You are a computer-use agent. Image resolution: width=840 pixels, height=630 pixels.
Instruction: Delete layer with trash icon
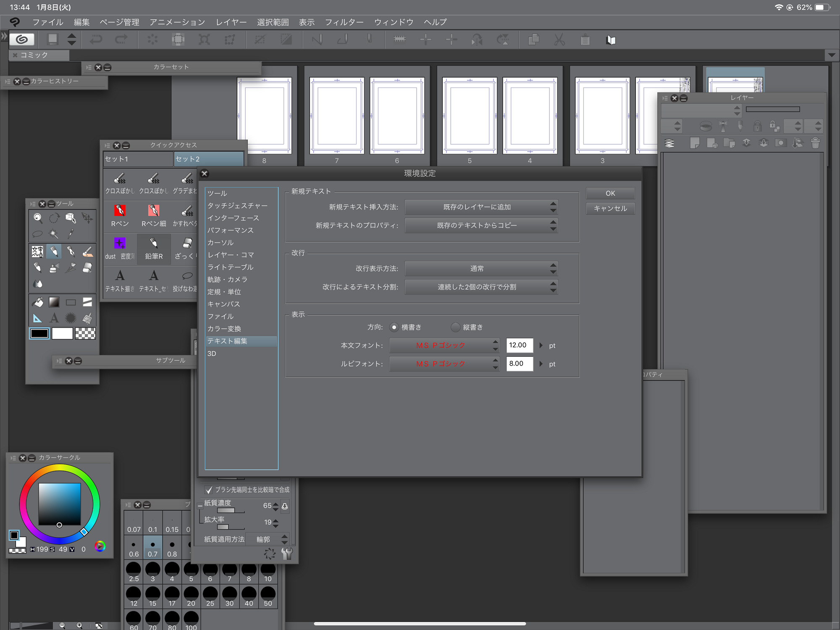pyautogui.click(x=815, y=143)
